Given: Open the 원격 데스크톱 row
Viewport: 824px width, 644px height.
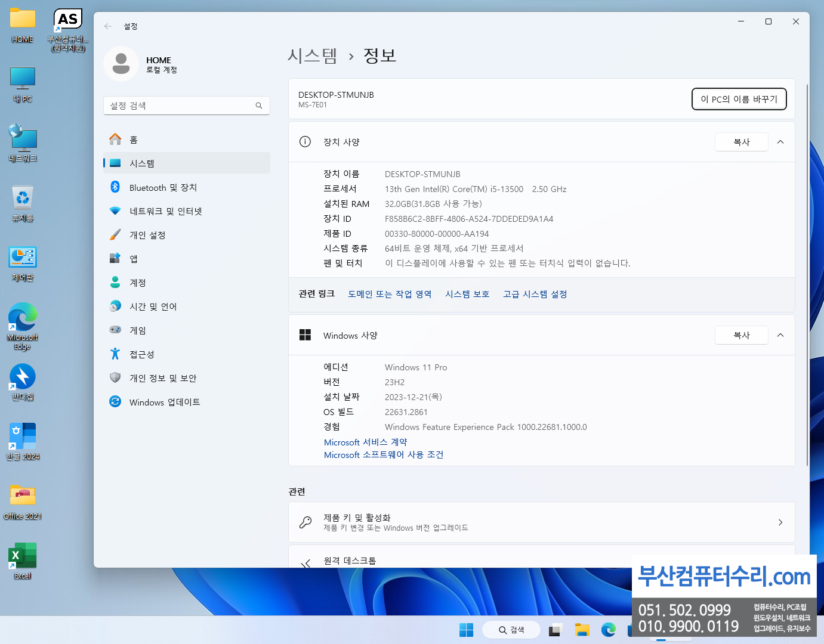Looking at the screenshot, I should click(x=541, y=557).
